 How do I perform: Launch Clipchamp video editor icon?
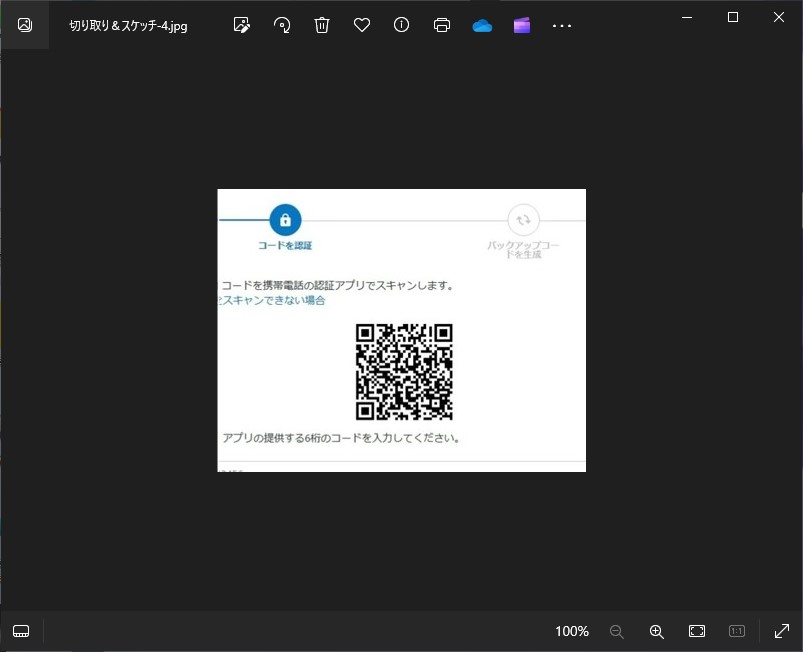pyautogui.click(x=522, y=25)
